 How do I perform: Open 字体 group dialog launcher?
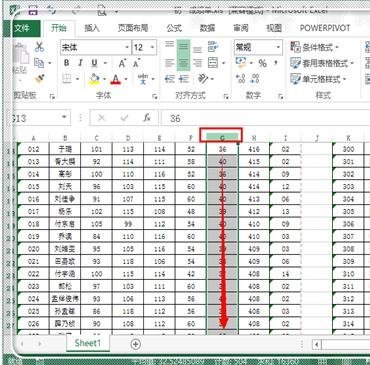point(154,96)
